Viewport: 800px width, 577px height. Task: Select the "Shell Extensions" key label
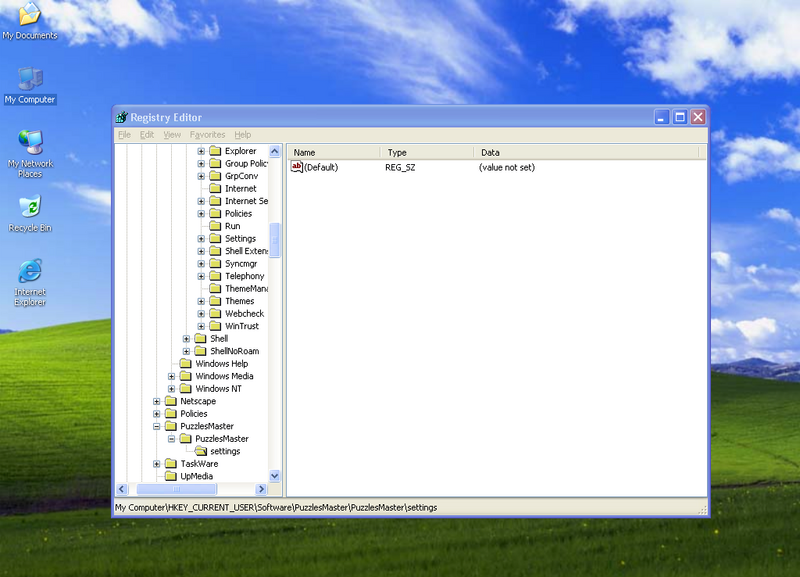pyautogui.click(x=246, y=251)
